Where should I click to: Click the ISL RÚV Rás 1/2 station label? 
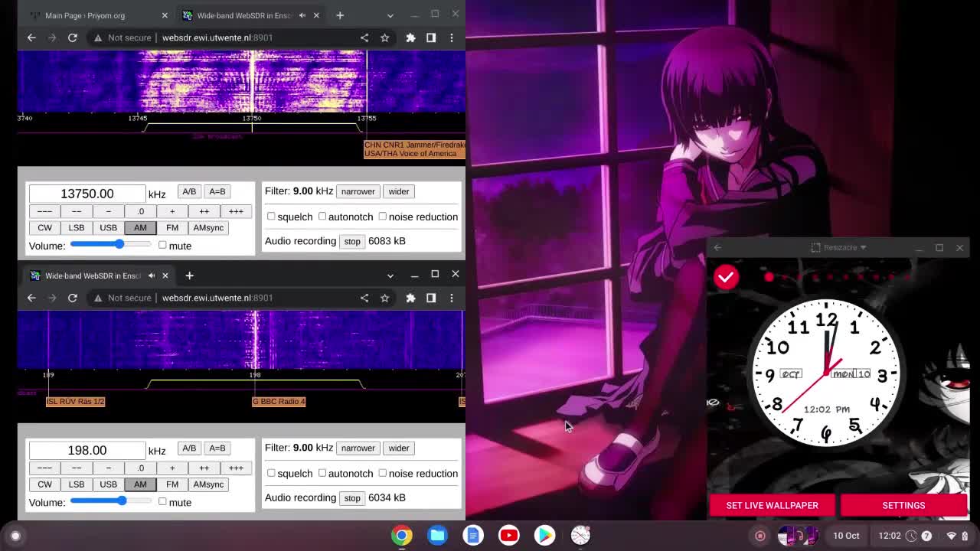pyautogui.click(x=75, y=401)
